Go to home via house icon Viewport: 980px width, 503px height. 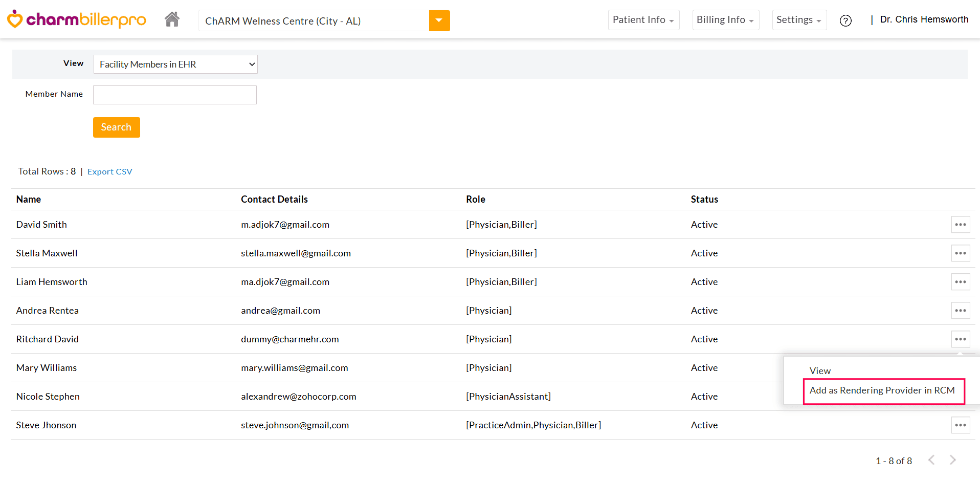(x=172, y=19)
